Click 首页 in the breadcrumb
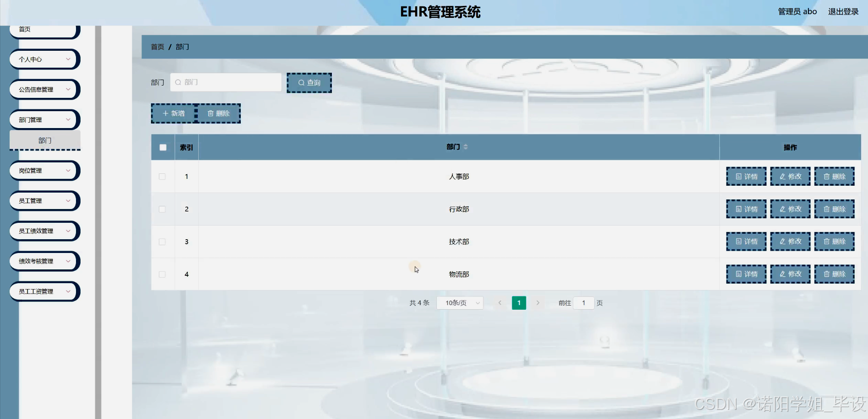The image size is (868, 419). [157, 47]
